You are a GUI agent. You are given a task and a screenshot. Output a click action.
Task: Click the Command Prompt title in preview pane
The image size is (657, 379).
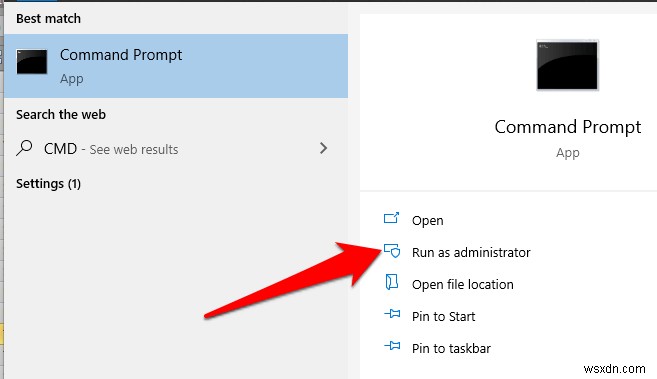click(568, 127)
